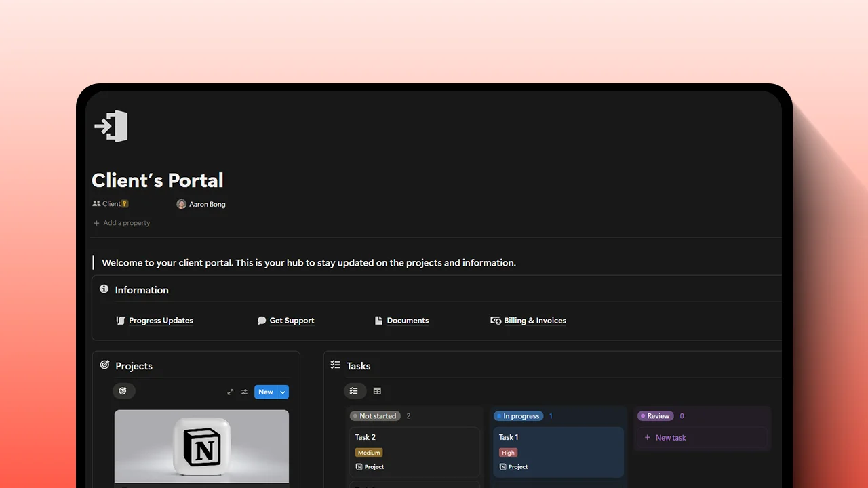Click the Client property people icon

[96, 203]
